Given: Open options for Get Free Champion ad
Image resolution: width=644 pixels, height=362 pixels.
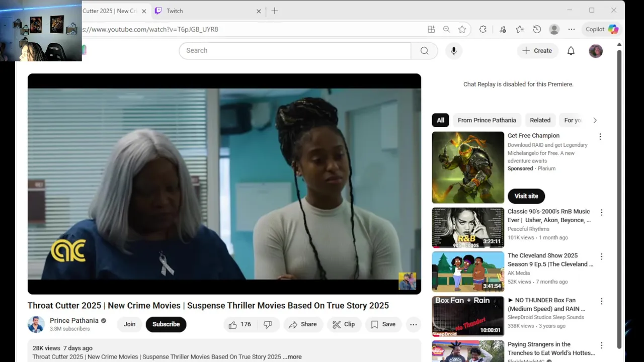Looking at the screenshot, I should tap(600, 137).
